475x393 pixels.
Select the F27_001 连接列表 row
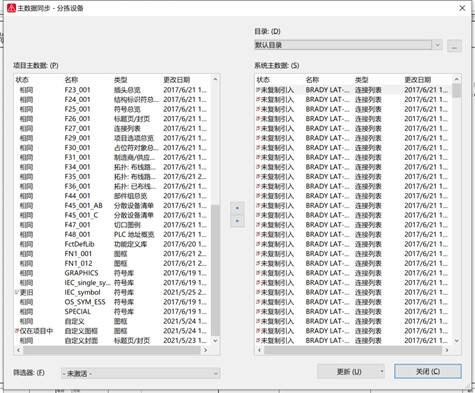pos(113,128)
